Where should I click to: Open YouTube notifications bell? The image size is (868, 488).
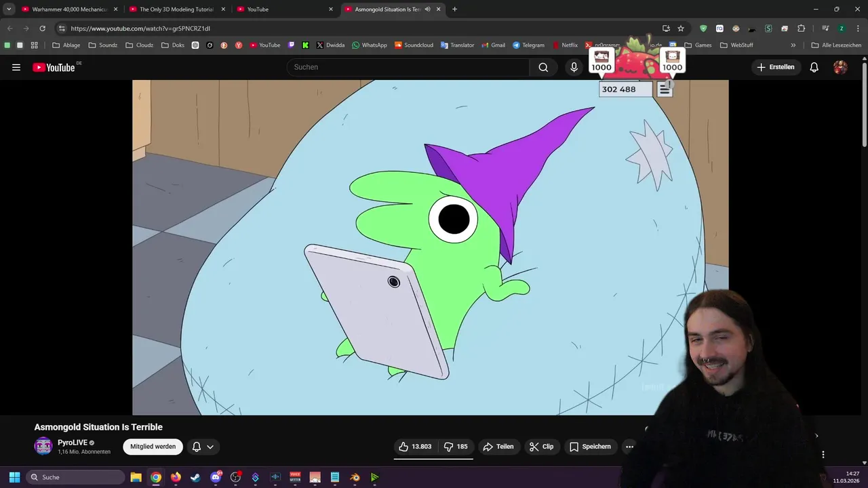(814, 67)
